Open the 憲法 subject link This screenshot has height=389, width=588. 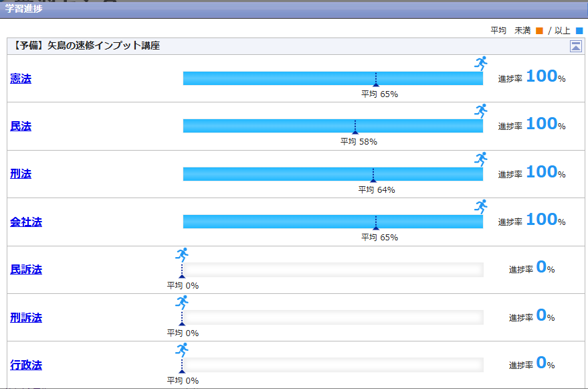coord(21,78)
